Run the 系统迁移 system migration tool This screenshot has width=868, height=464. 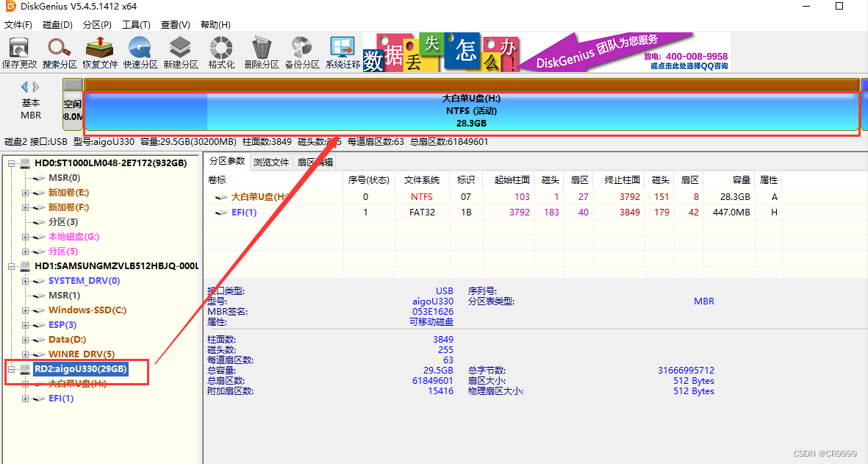click(342, 53)
